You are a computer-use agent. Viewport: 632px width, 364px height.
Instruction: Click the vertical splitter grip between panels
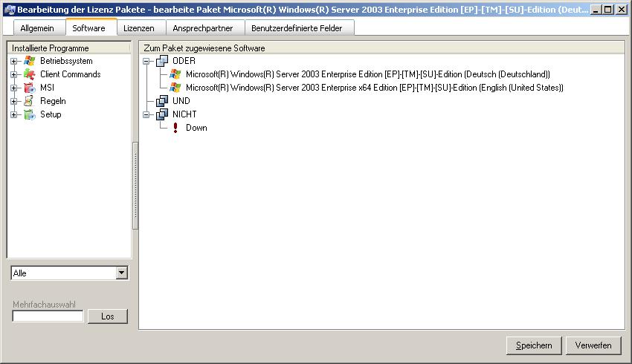click(135, 186)
